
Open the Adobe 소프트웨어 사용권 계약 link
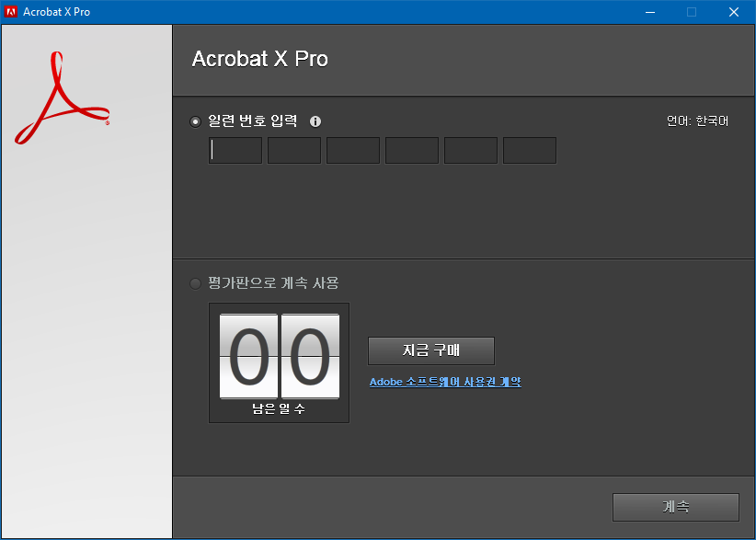445,382
